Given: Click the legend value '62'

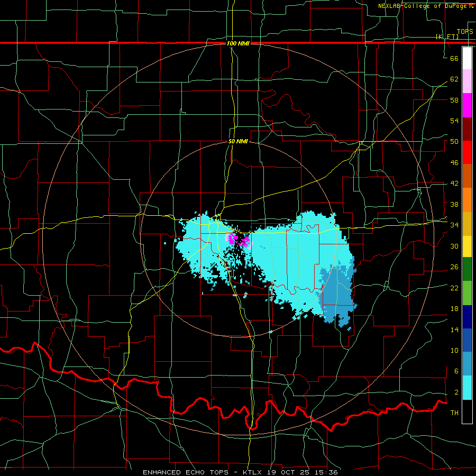Looking at the screenshot, I should [454, 79].
